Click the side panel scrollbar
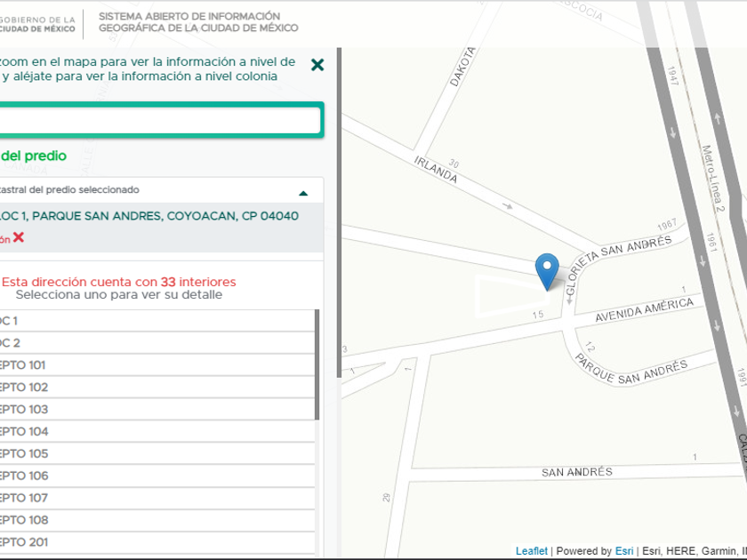This screenshot has width=747, height=560. click(x=339, y=212)
